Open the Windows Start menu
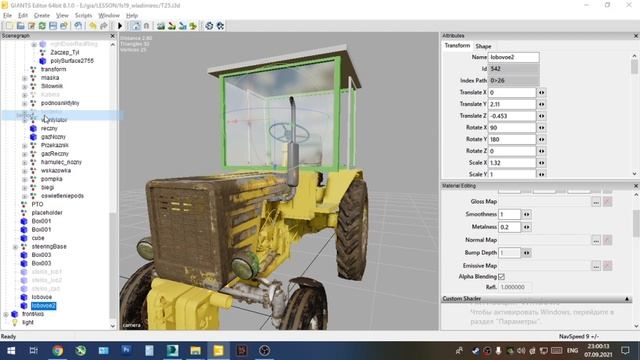This screenshot has height=360, width=640. click(x=11, y=351)
